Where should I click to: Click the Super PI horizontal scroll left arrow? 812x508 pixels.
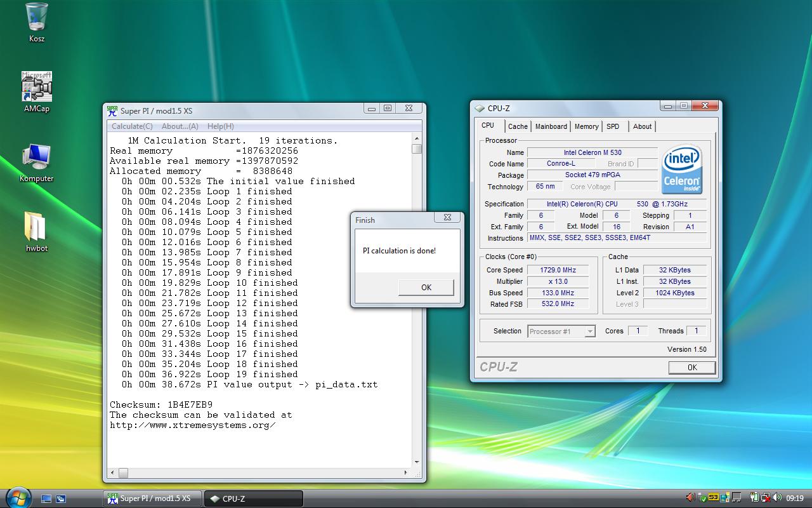click(x=113, y=472)
